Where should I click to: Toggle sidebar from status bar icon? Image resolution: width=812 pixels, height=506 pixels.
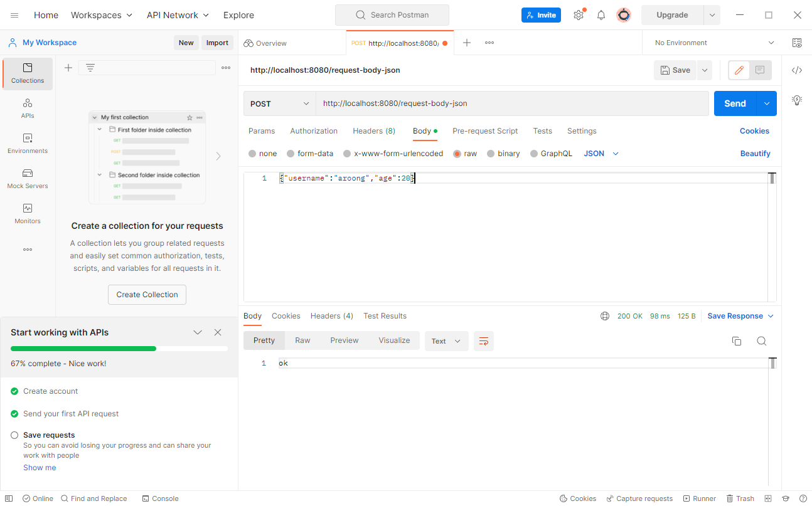point(9,498)
